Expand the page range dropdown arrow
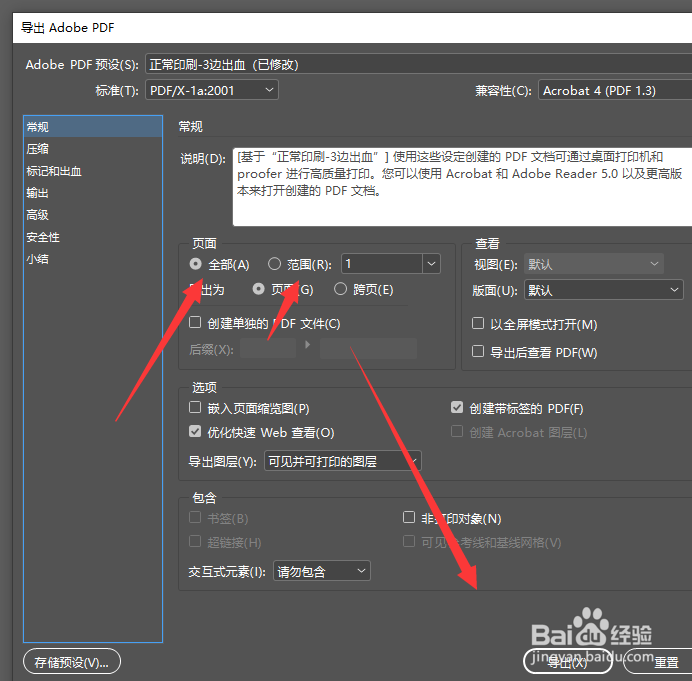 (432, 264)
